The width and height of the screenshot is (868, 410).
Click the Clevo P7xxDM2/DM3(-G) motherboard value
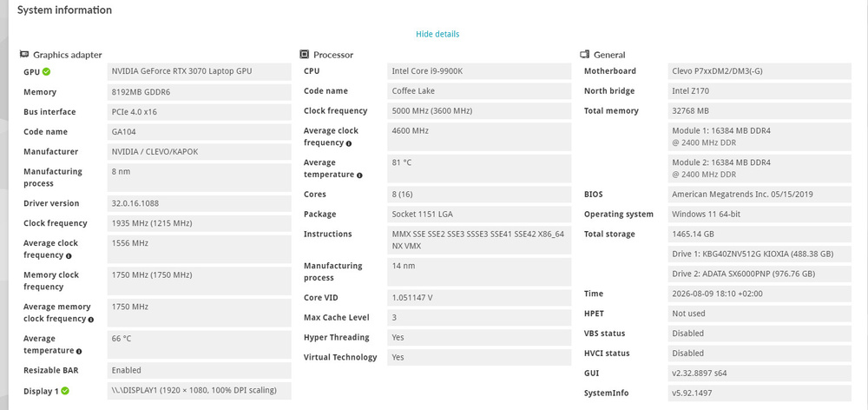click(x=759, y=71)
